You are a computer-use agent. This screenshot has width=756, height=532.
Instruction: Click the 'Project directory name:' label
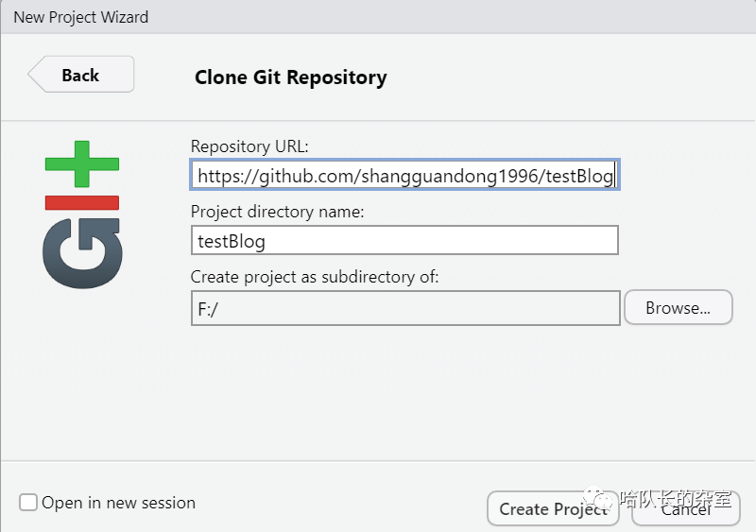(x=277, y=212)
